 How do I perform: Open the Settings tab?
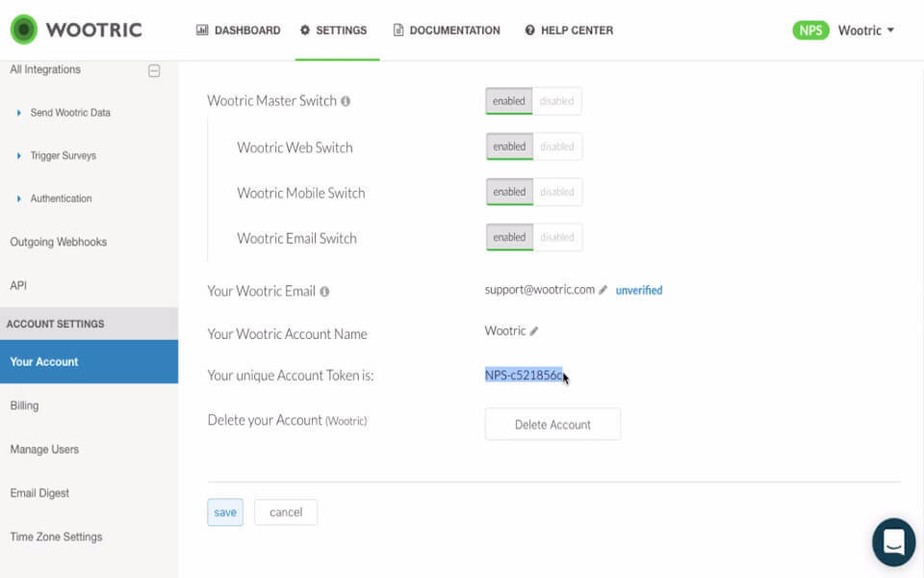334,30
